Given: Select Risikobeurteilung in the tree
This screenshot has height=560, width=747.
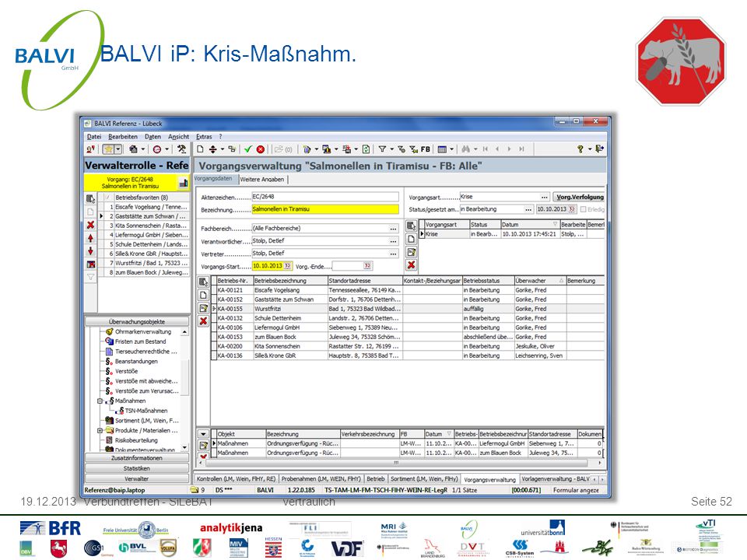Looking at the screenshot, I should [136, 440].
